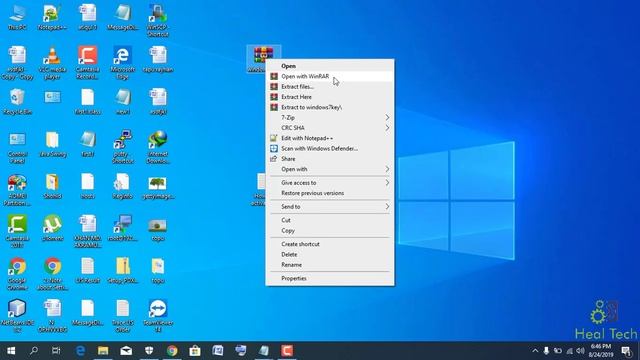Open Windows Security shield in taskbar

coord(149,351)
